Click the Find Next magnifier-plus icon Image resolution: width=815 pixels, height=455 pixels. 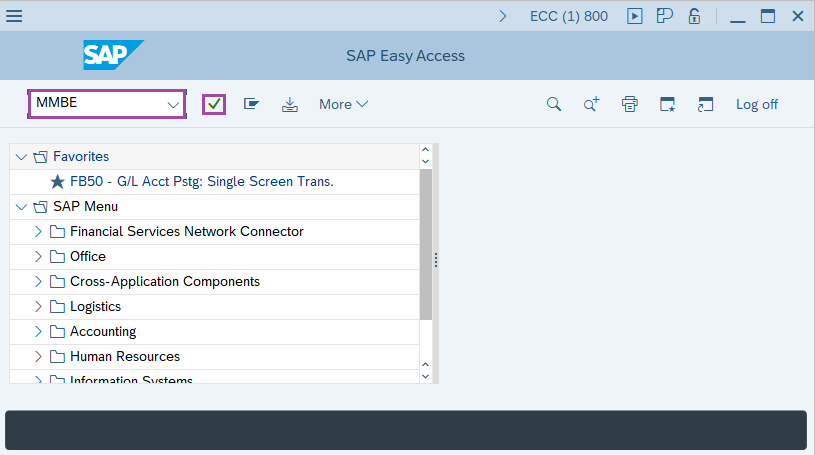click(591, 104)
